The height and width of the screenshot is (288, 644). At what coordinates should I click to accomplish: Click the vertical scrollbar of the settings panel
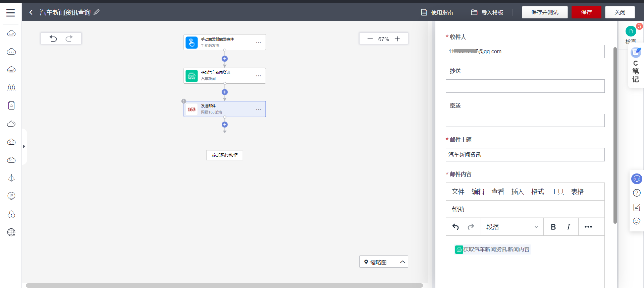coord(615,135)
